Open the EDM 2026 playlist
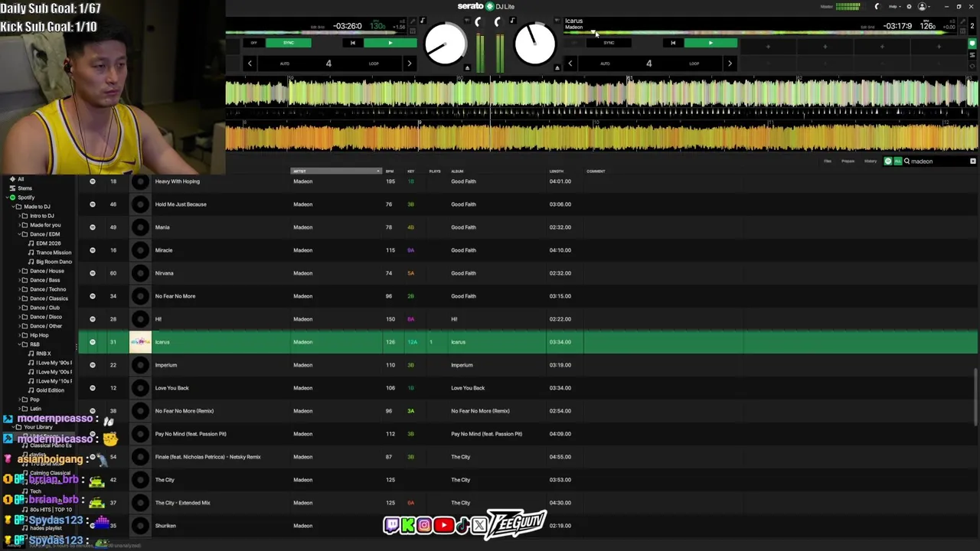 (x=48, y=243)
